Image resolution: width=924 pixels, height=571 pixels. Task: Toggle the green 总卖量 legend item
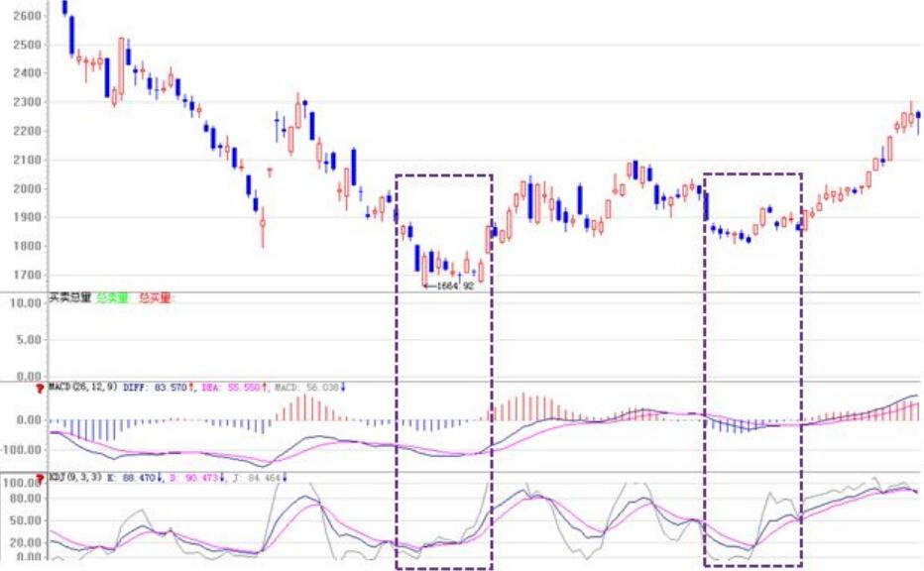[x=113, y=296]
